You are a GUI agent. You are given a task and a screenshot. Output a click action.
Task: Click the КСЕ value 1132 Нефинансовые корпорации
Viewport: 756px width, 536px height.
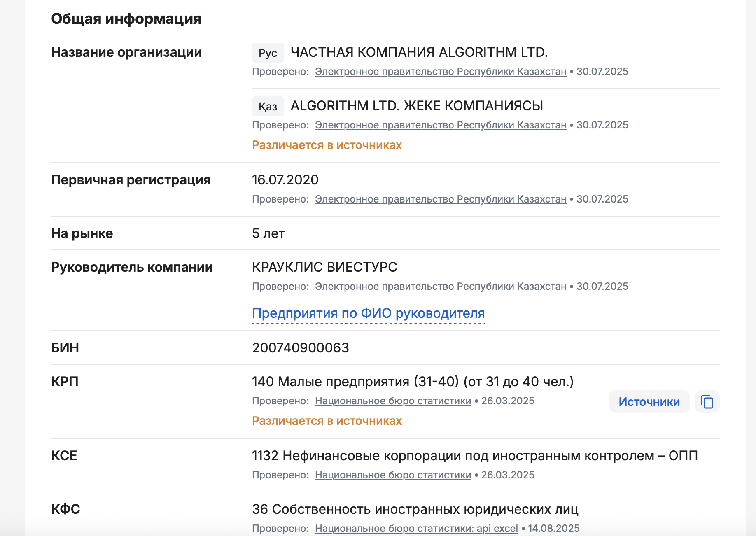coord(474,456)
